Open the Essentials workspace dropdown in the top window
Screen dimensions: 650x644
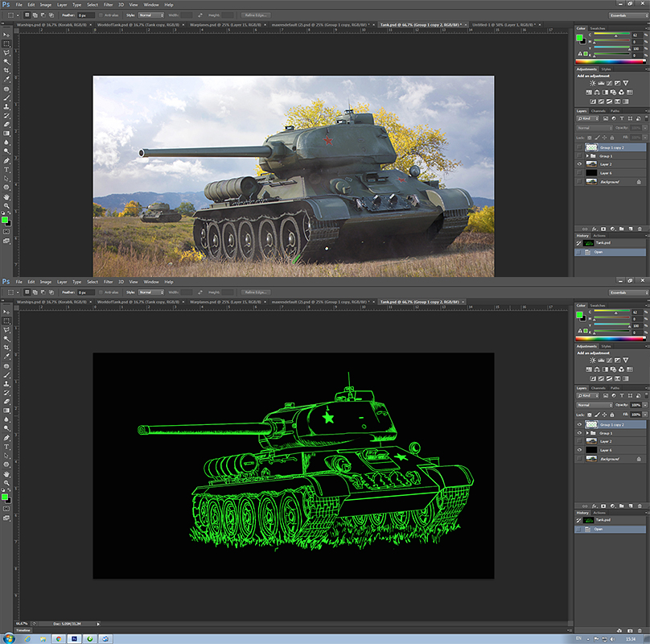627,15
